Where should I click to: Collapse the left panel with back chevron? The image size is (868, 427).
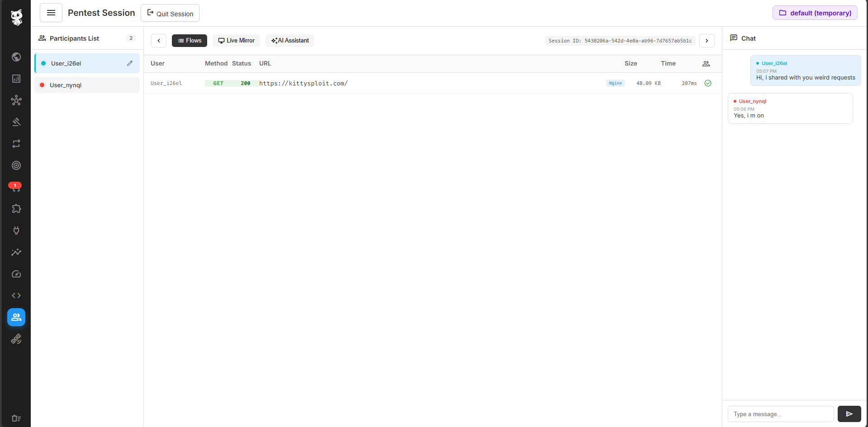point(158,40)
